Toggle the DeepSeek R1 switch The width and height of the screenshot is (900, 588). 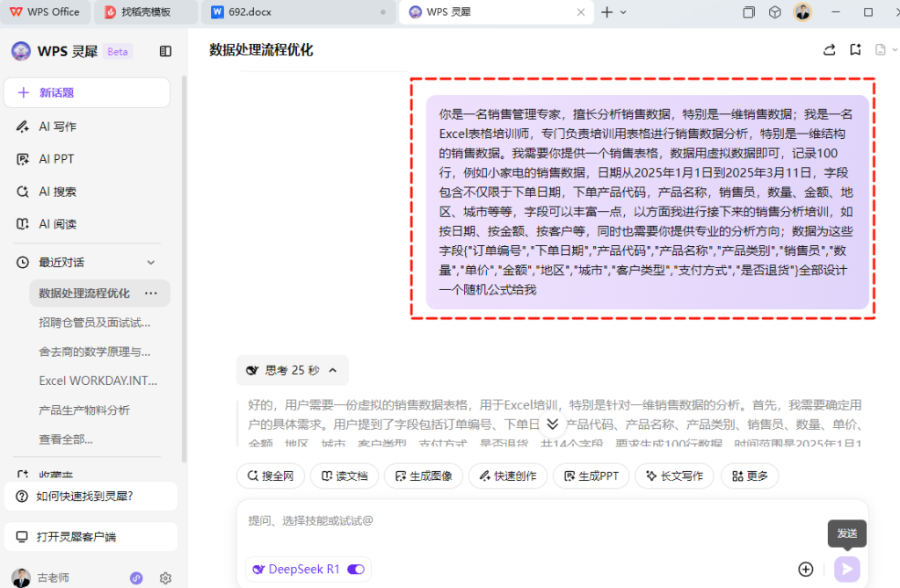click(356, 569)
